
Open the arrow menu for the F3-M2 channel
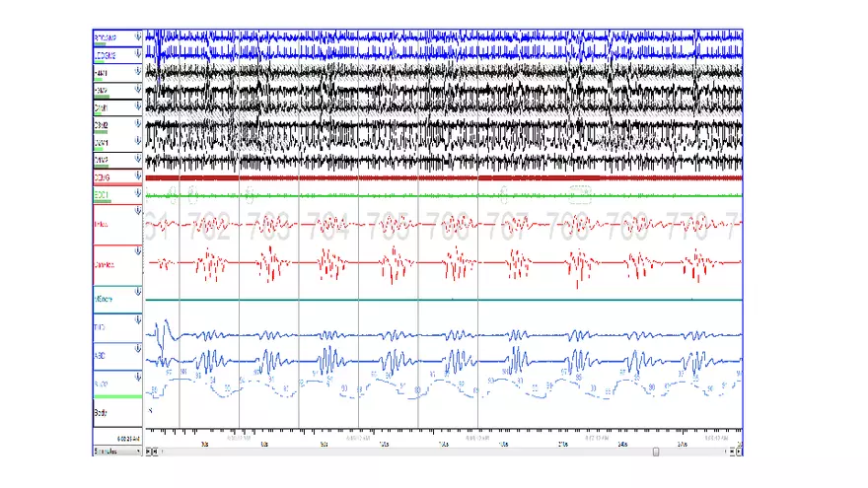pyautogui.click(x=138, y=89)
